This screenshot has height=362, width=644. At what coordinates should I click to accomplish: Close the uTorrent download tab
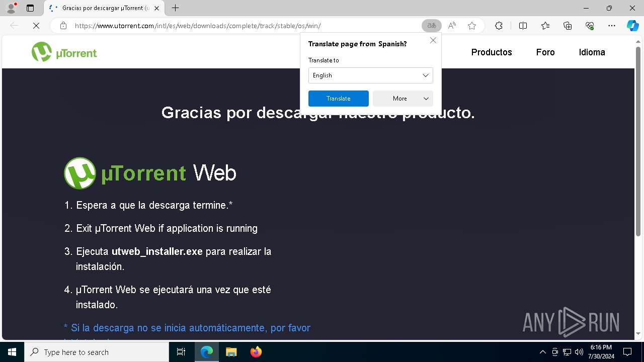pos(157,8)
